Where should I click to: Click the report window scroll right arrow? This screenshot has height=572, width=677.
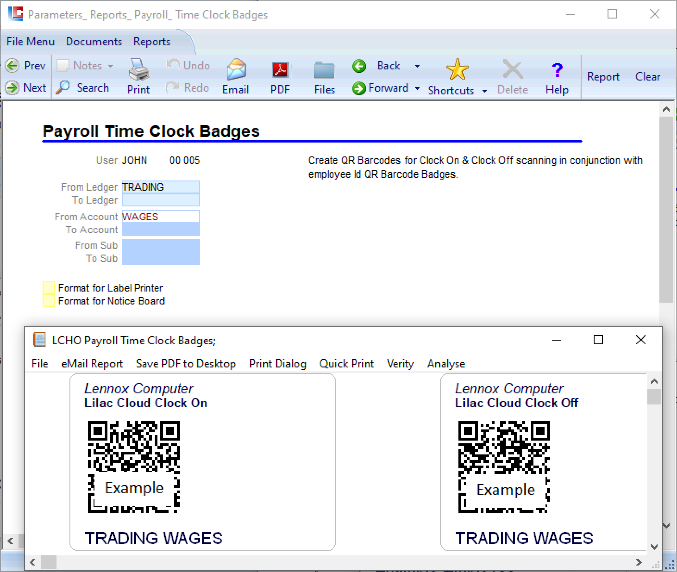point(639,562)
